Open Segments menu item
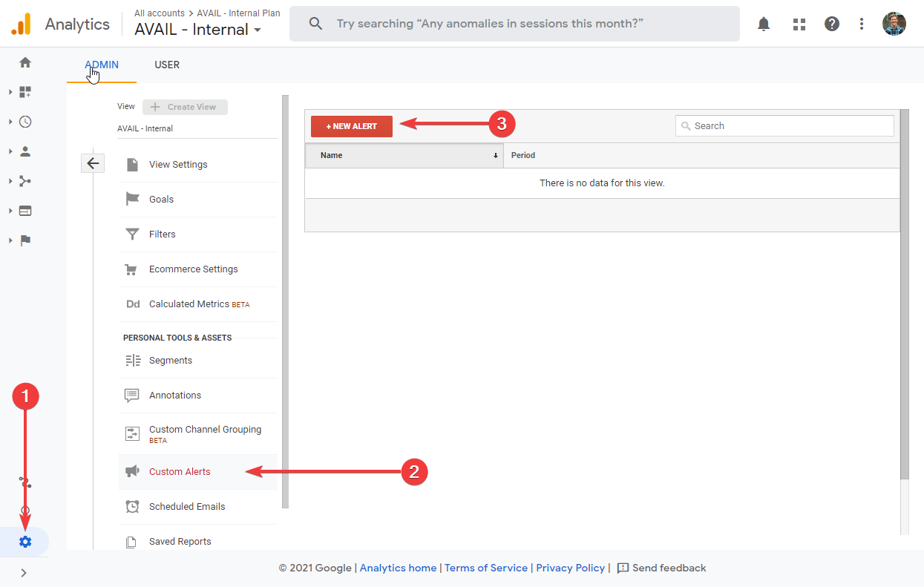Image resolution: width=924 pixels, height=587 pixels. point(197,361)
